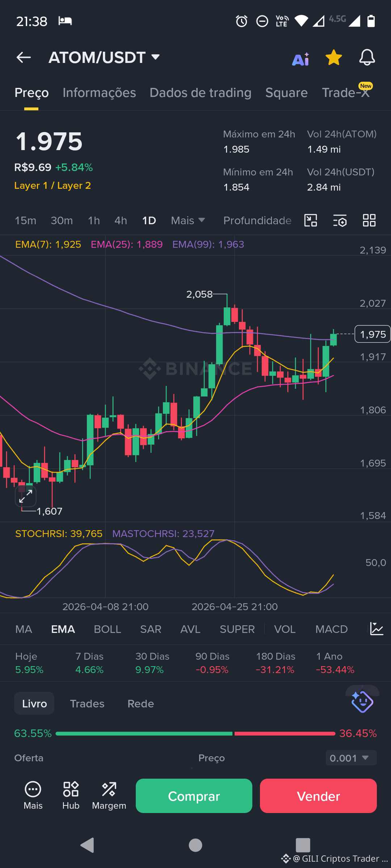The height and width of the screenshot is (868, 391).
Task: Select the Livro order book tab
Action: pos(34,703)
